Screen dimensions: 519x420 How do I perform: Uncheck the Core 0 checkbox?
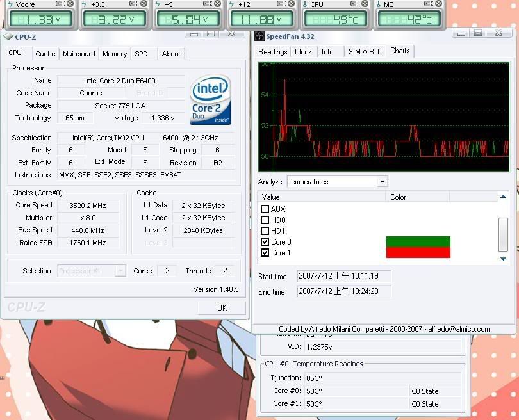pos(265,242)
